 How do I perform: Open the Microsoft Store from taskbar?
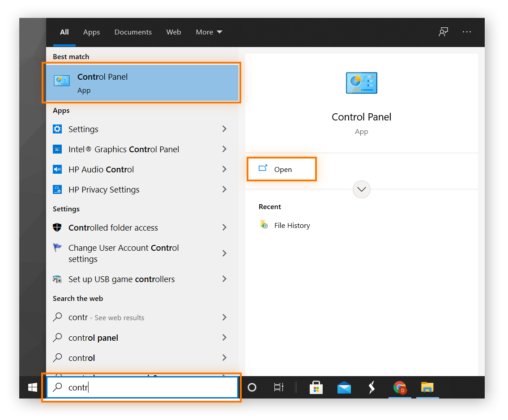point(316,387)
